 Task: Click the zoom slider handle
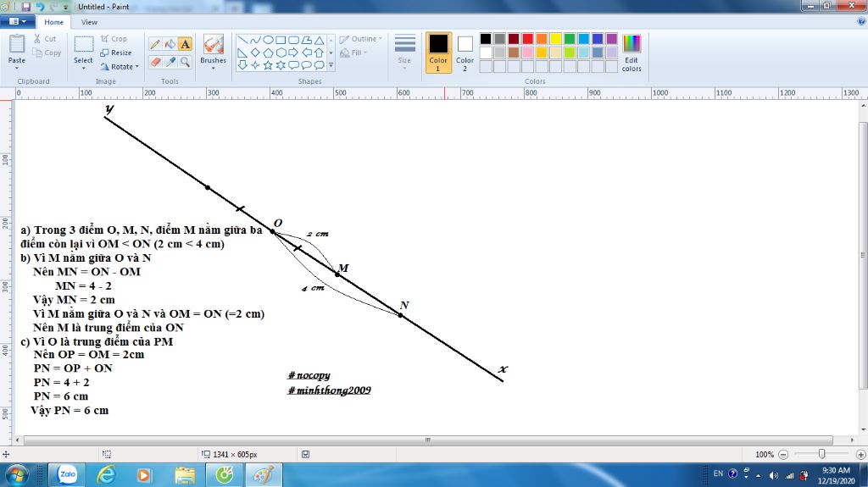(x=822, y=454)
